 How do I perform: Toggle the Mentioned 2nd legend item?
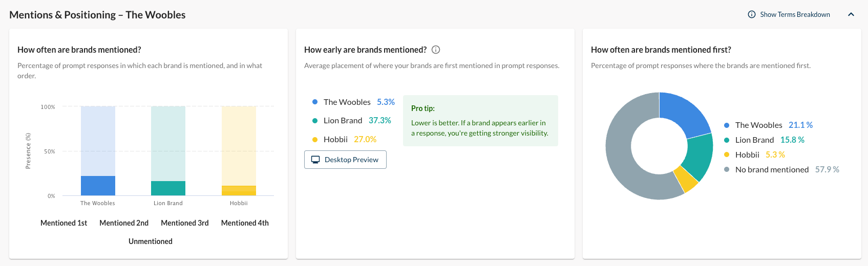(x=124, y=223)
